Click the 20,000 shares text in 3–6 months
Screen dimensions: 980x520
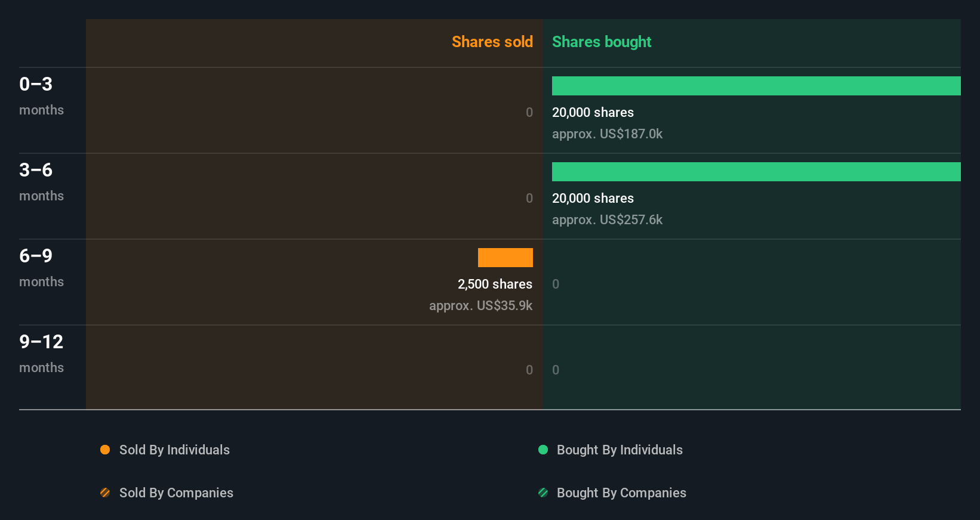[x=593, y=198]
